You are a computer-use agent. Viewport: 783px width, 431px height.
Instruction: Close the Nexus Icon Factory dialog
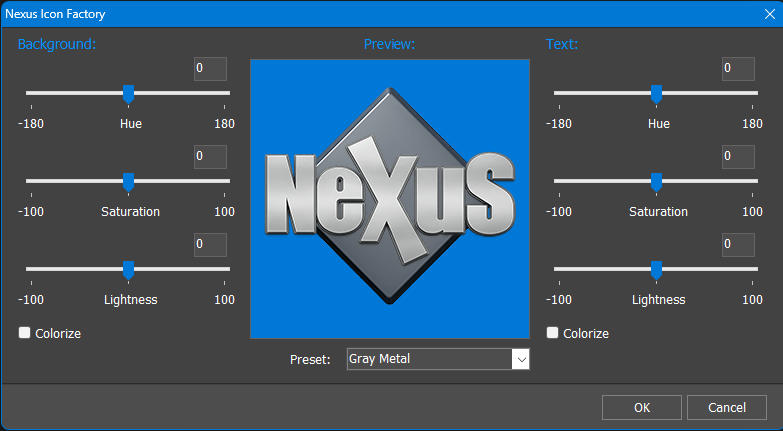(x=765, y=14)
